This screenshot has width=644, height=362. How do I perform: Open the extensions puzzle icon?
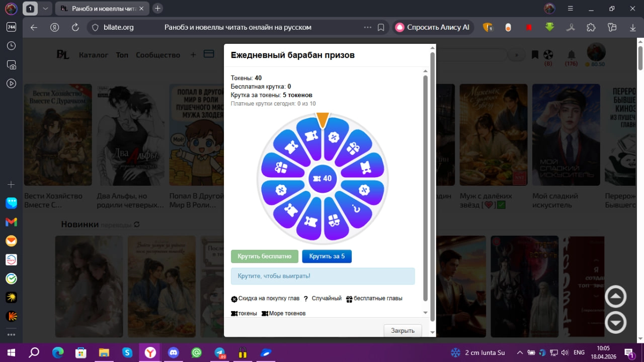[x=591, y=27]
